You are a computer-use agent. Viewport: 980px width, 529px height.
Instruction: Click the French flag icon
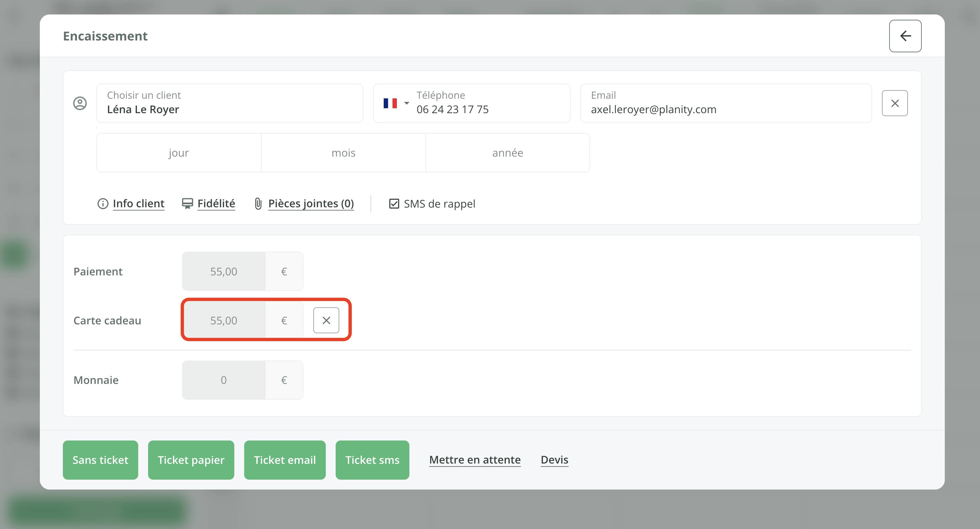[390, 103]
